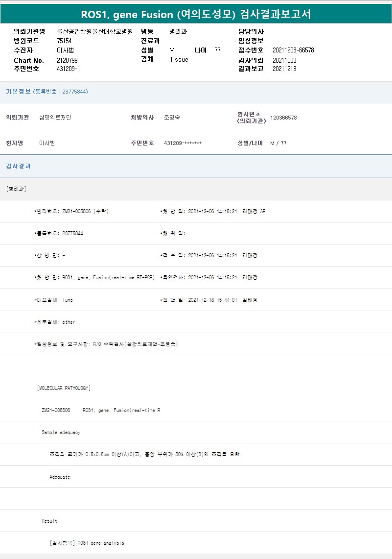Select hospital code value 75154
The height and width of the screenshot is (559, 392).
click(x=65, y=41)
